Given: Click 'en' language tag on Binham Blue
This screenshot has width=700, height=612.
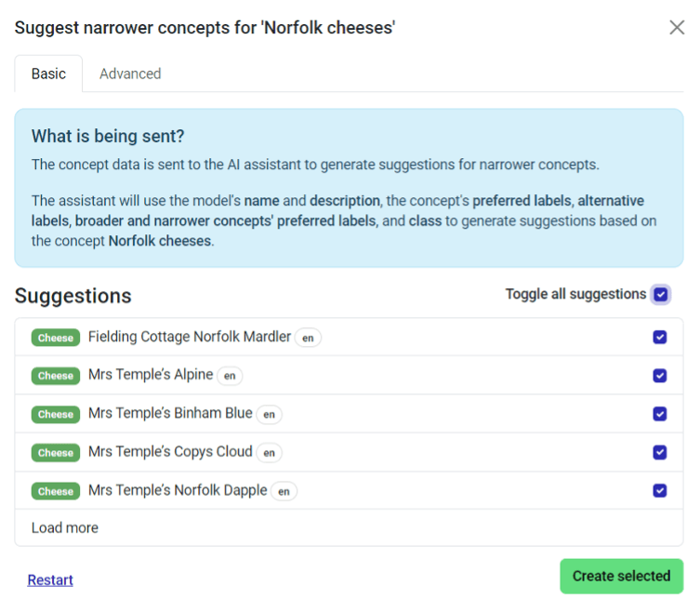Looking at the screenshot, I should click(x=269, y=415).
